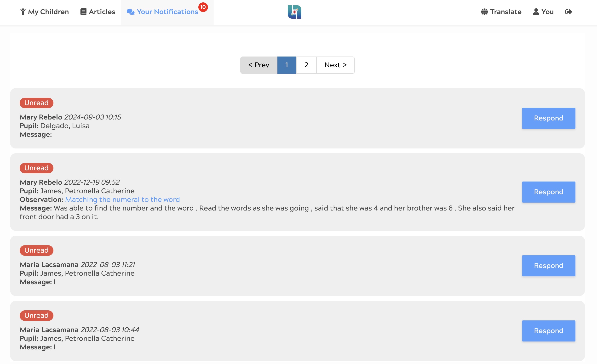The image size is (597, 364).
Task: Respond to Maria Lacsamana's 10:44 message
Action: [548, 331]
